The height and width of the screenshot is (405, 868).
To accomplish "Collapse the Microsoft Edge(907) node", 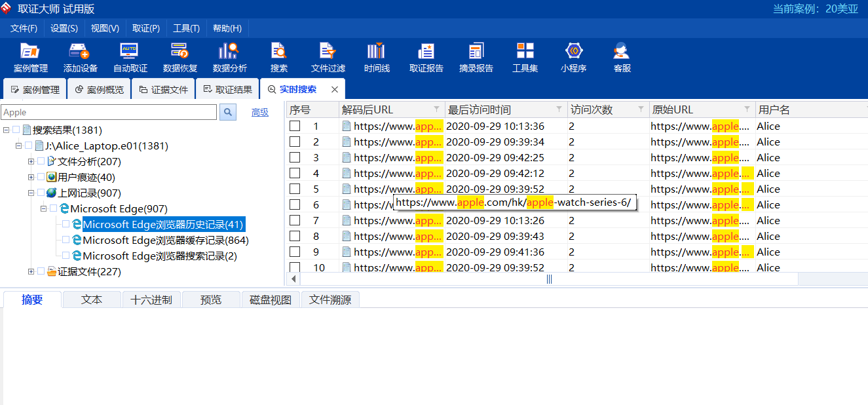I will pos(43,208).
